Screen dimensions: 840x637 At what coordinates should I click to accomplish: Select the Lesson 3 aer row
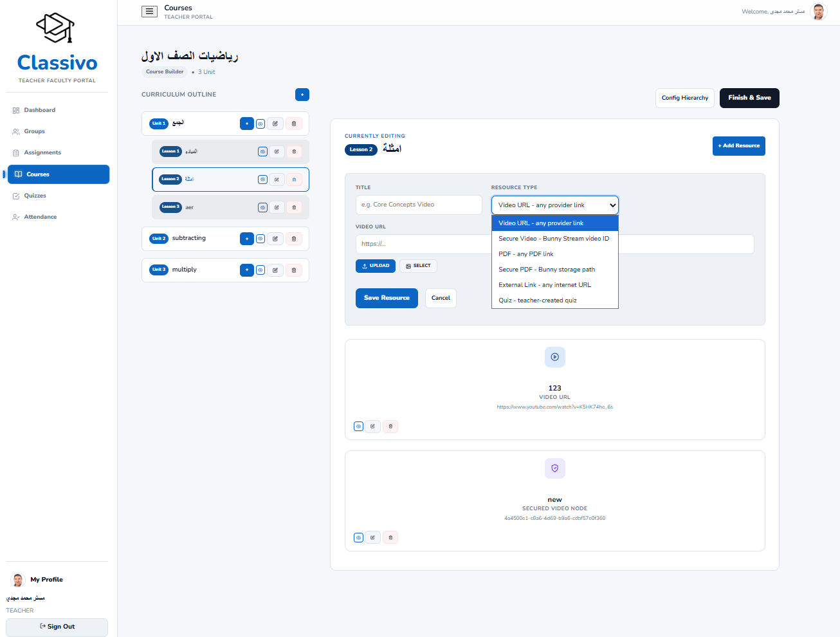click(x=230, y=207)
